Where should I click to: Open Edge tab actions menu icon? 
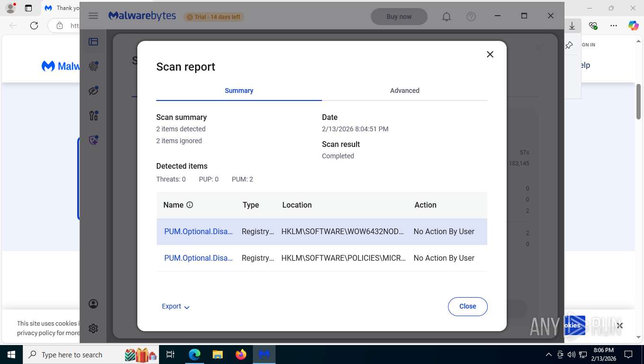[x=28, y=8]
